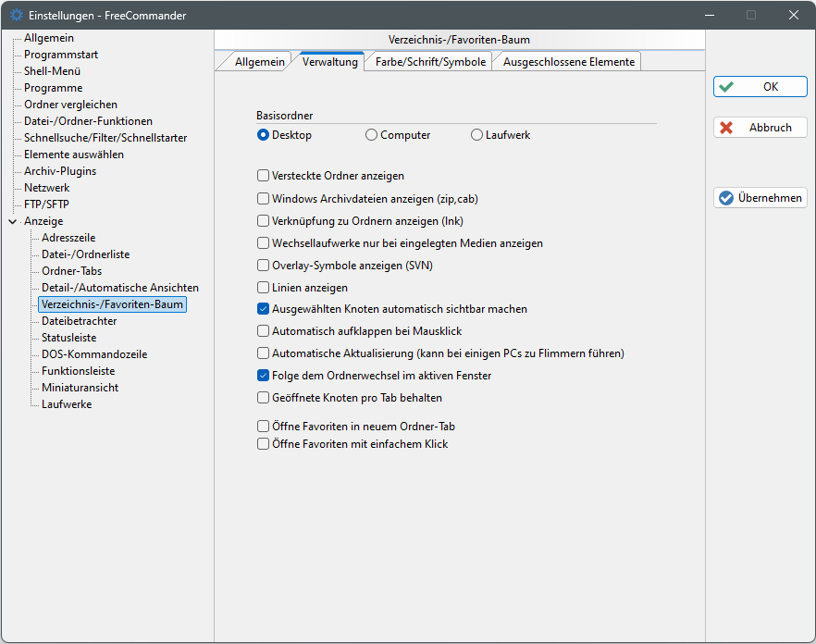816x644 pixels.
Task: Enable Wechsellaufwerke nur bei eingelegten Medien checkbox
Action: click(264, 243)
